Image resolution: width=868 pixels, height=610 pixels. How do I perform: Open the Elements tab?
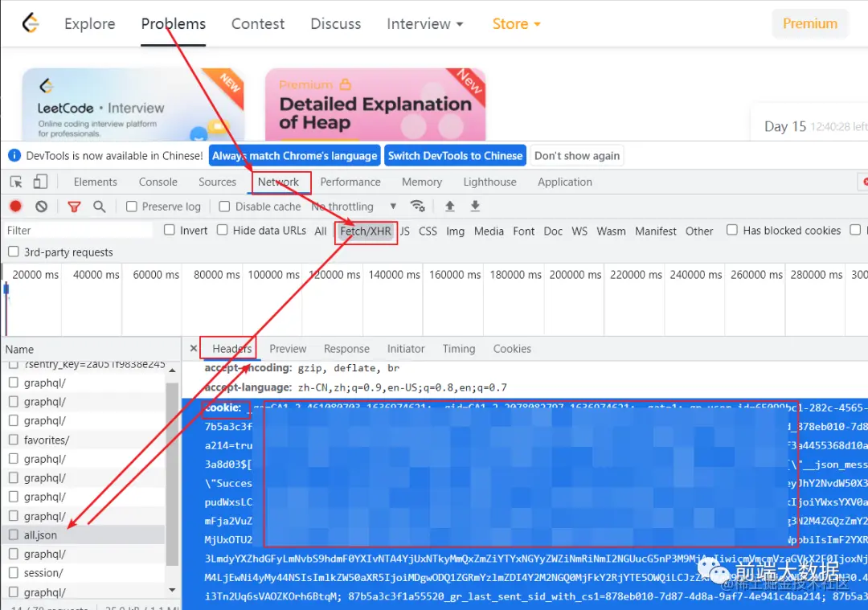point(95,182)
